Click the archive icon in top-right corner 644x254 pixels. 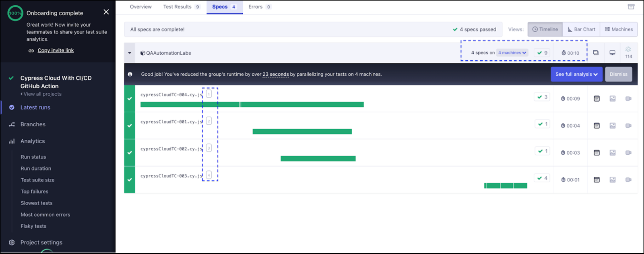(x=631, y=7)
